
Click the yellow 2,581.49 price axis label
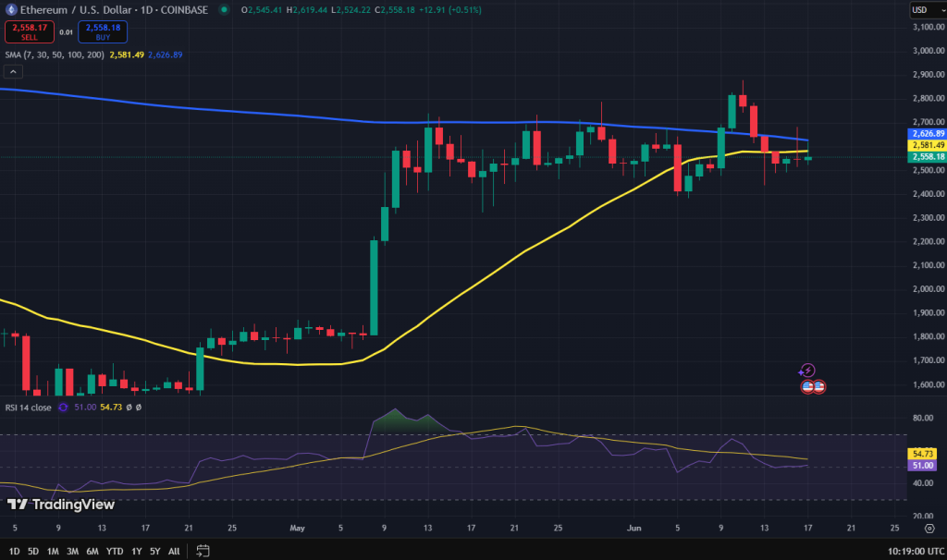tap(927, 145)
